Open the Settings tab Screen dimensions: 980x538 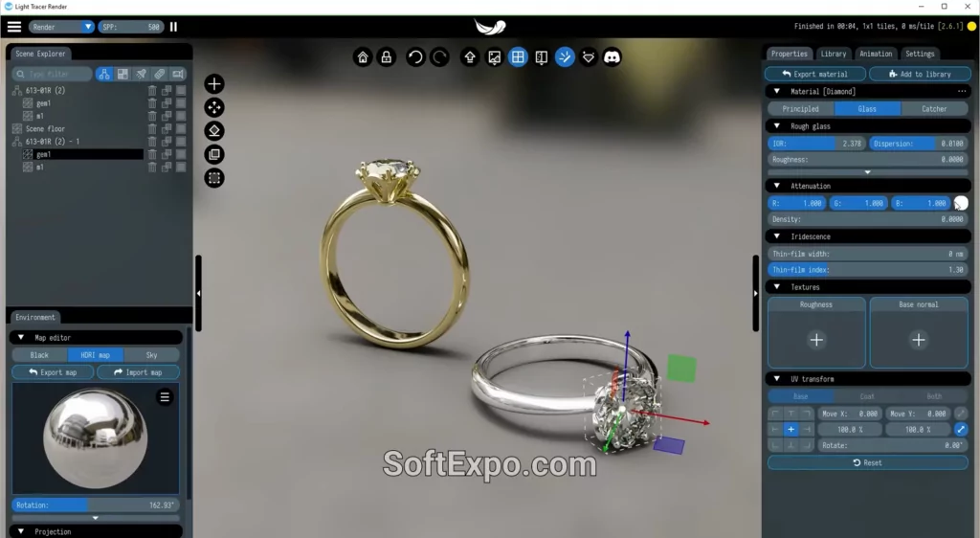click(920, 54)
